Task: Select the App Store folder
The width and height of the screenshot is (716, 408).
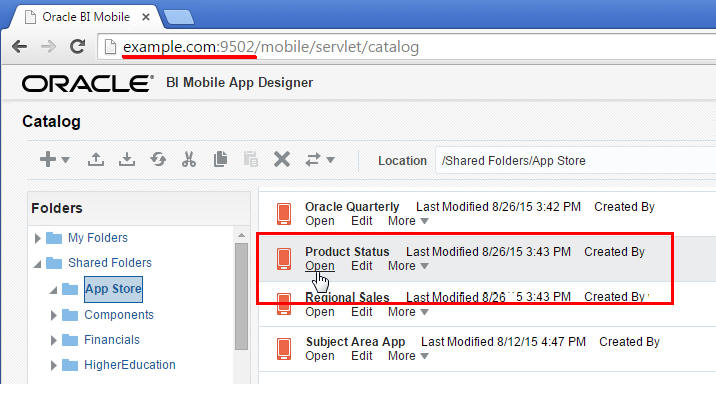Action: point(113,289)
